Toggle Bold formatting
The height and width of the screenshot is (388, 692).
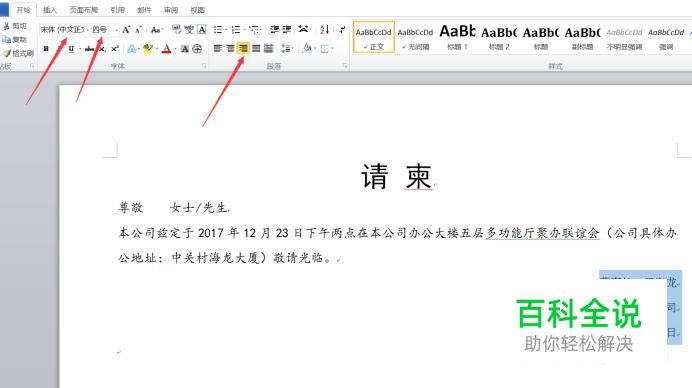tap(46, 49)
